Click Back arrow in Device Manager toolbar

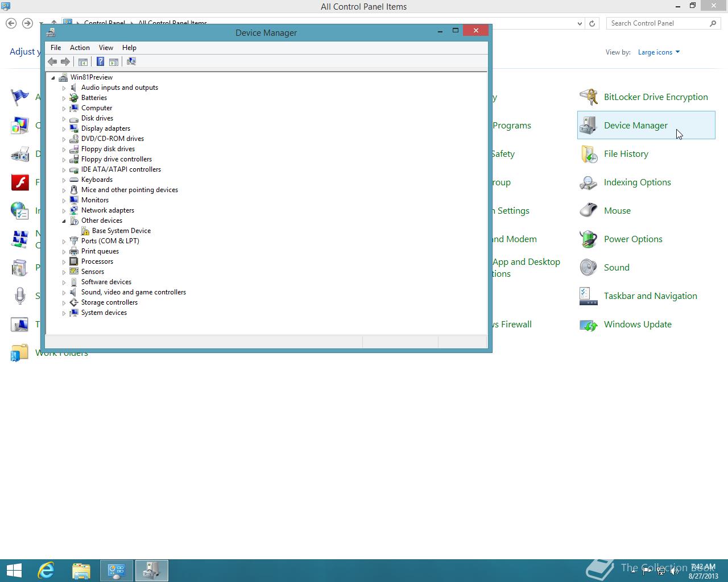[52, 61]
